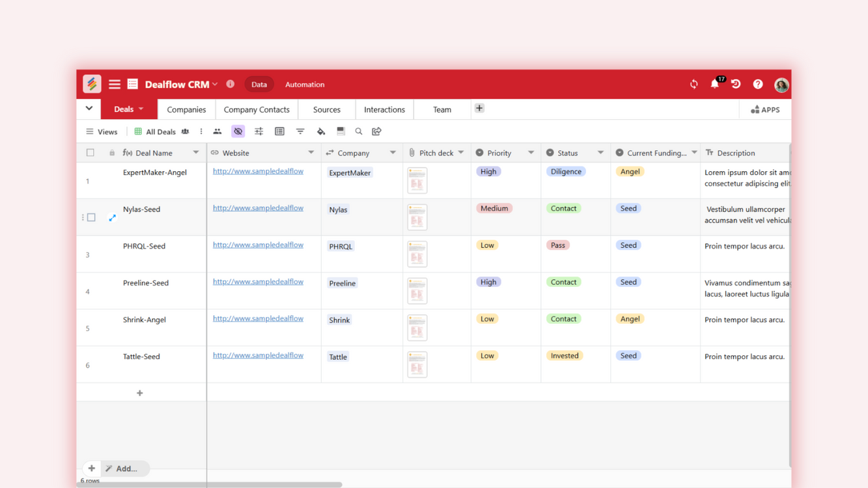Open the hamburger menu in header
This screenshot has width=868, height=488.
tap(115, 84)
